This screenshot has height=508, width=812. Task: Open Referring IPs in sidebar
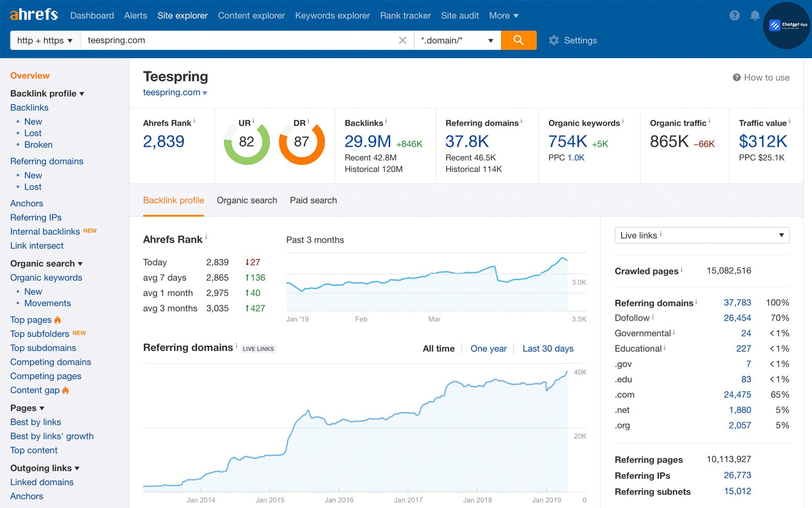pos(36,218)
